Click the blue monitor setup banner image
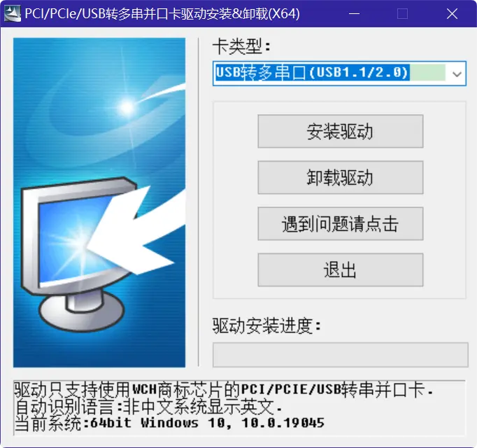Image resolution: width=477 pixels, height=448 pixels. click(99, 202)
